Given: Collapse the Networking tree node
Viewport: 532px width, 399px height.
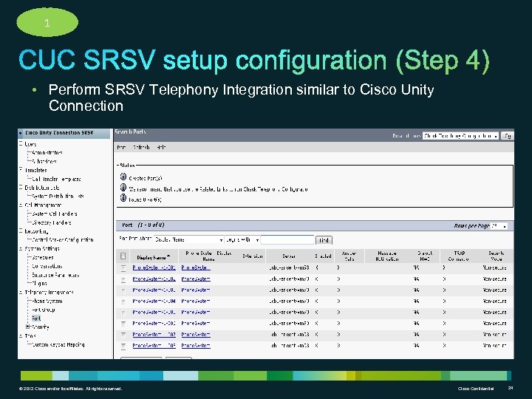Looking at the screenshot, I should tap(21, 231).
